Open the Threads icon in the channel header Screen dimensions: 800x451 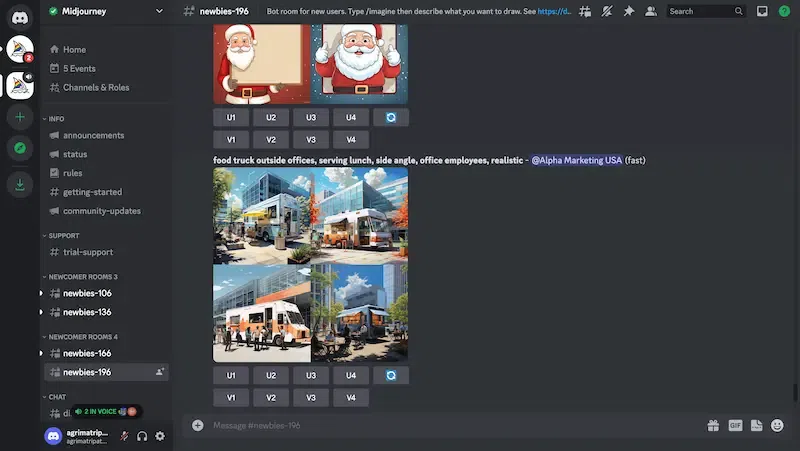point(585,11)
